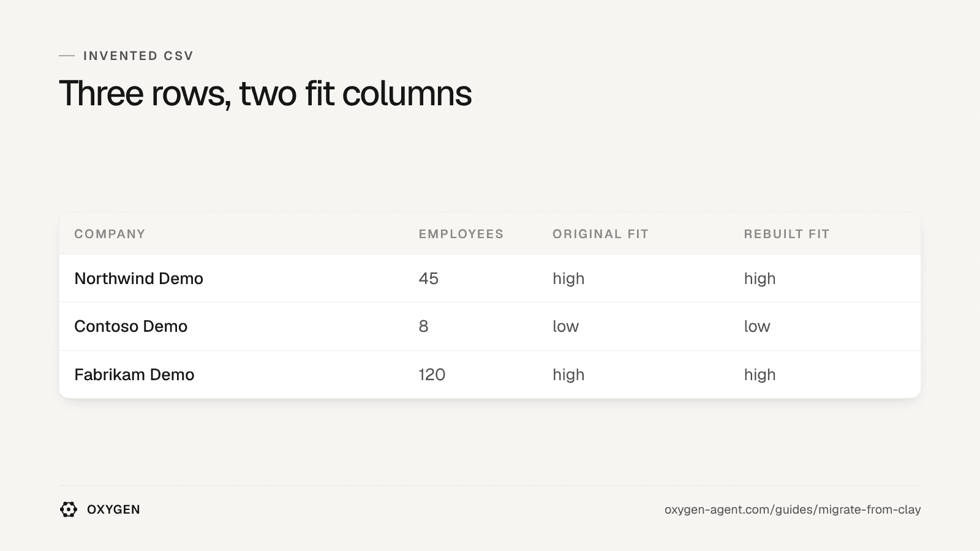Click the slide title Three rows, two fit columns
The image size is (980, 551).
click(265, 94)
